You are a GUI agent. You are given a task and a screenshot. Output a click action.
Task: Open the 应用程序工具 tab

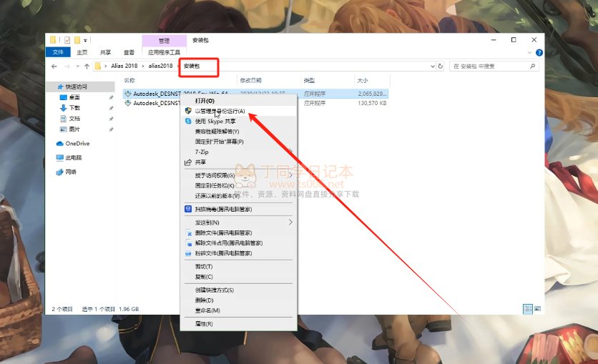[164, 52]
